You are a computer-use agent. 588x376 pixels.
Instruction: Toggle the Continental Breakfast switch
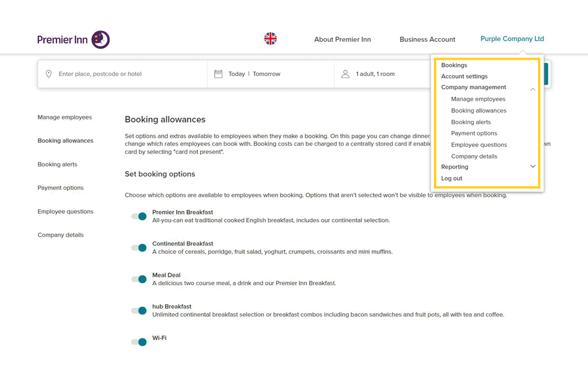(139, 247)
